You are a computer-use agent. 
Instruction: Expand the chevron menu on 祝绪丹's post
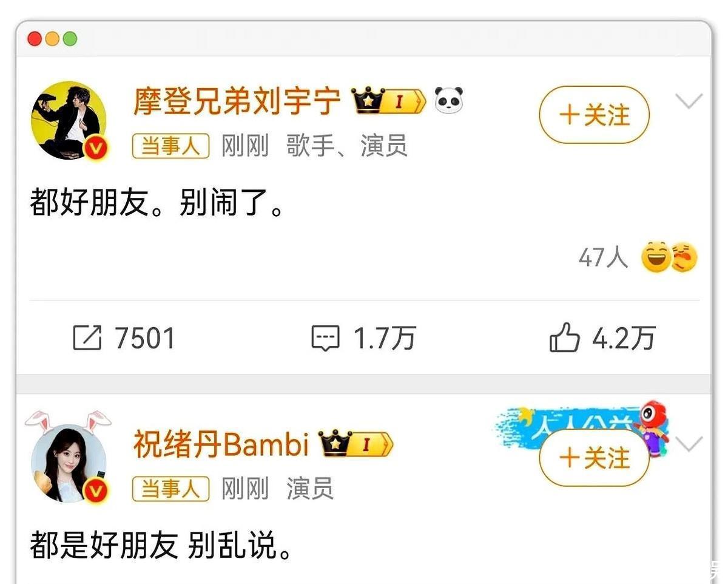pos(689,444)
